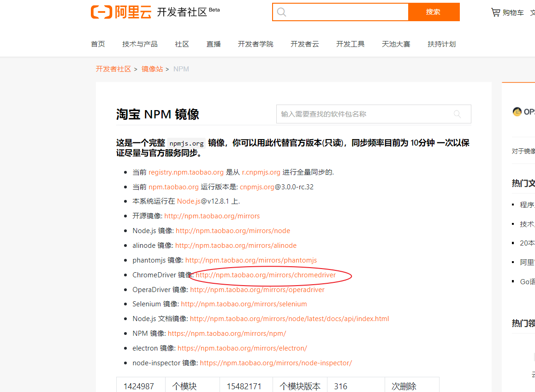The image size is (535, 392).
Task: Open the 直播 nav item
Action: [x=214, y=44]
